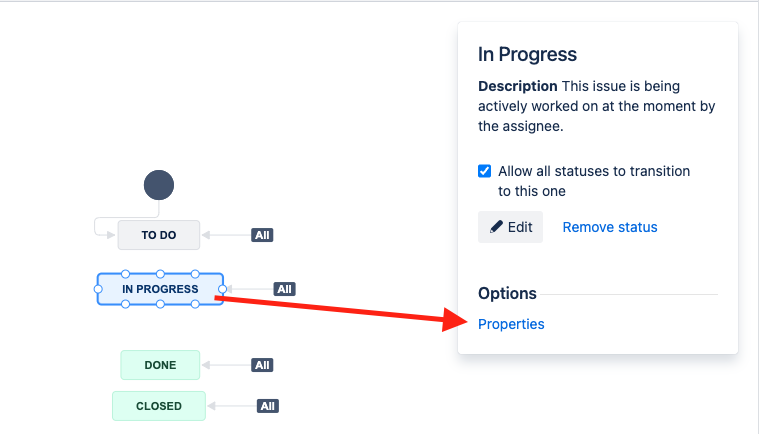Viewport: 768px width, 434px height.
Task: Click the arrow line pointing into DONE
Action: click(226, 365)
